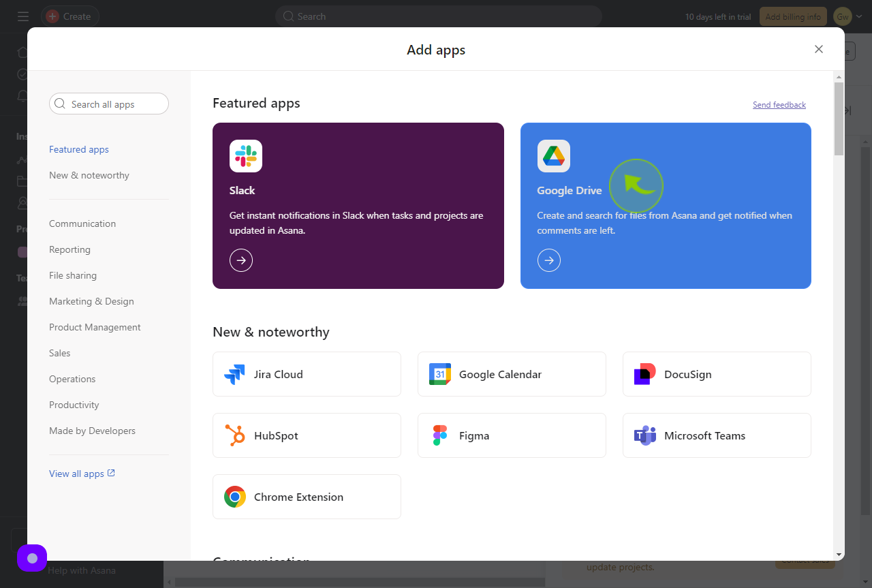Screen dimensions: 872x588
Task: Open Google Drive card arrow button
Action: coord(549,260)
